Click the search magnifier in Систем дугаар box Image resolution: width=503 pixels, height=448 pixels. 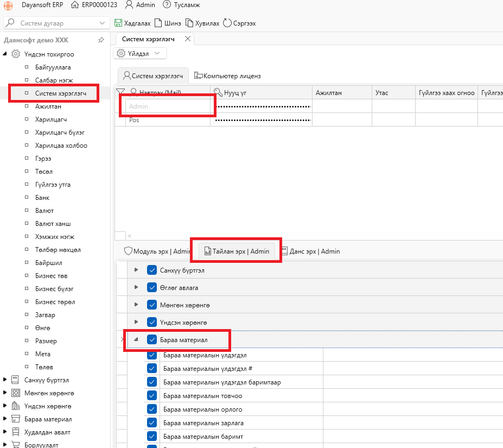tap(10, 22)
